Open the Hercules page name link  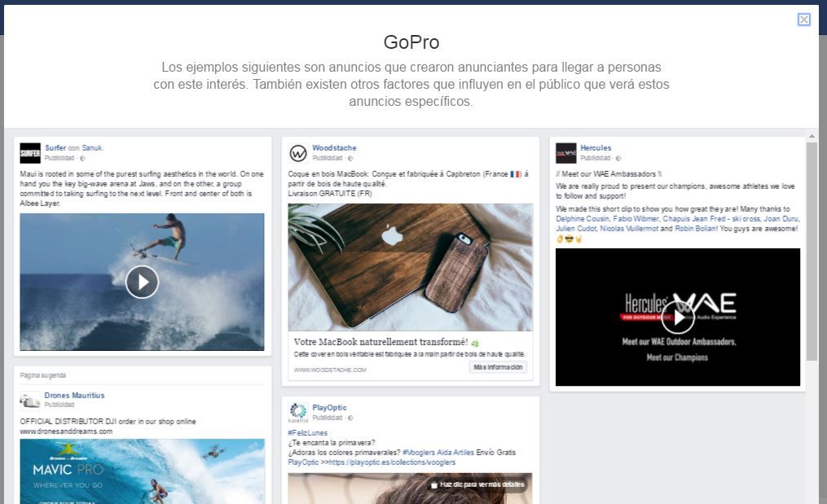tap(596, 148)
